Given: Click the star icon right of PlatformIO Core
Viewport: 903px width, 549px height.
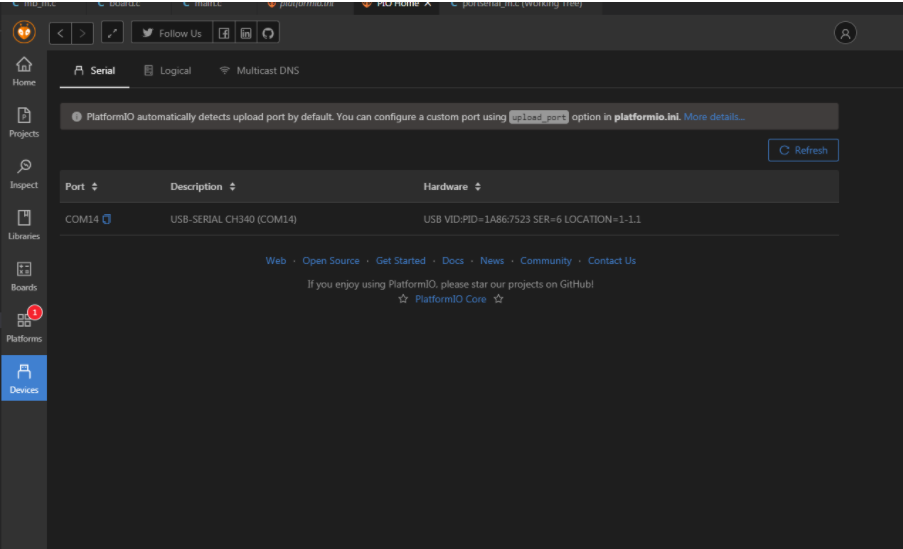Looking at the screenshot, I should [499, 299].
